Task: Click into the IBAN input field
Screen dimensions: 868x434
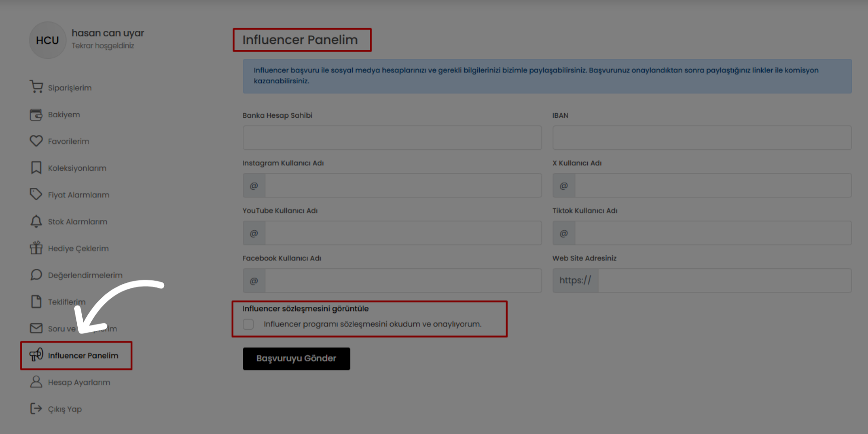Action: (702, 138)
